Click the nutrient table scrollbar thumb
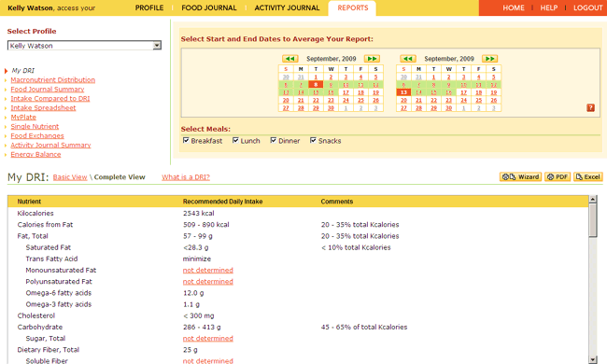 [x=593, y=220]
